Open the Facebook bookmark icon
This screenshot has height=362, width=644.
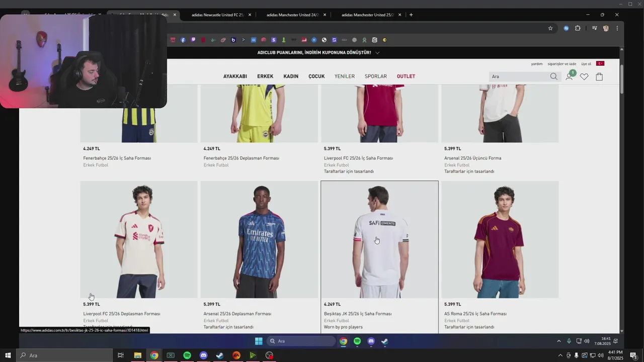pos(183,40)
